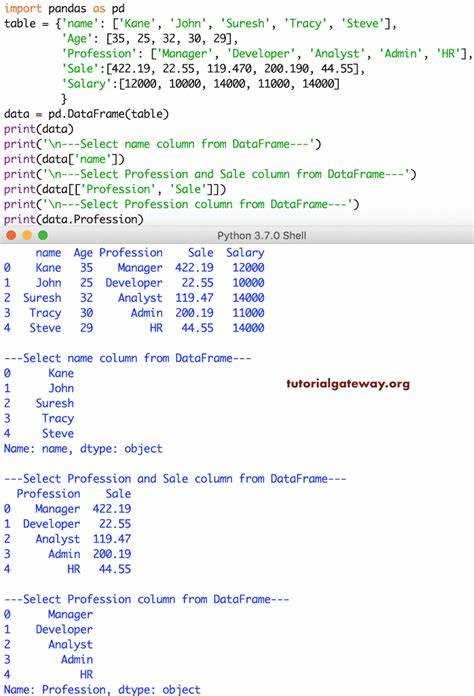Click '---Select name column from DataFrame---' output line
The width and height of the screenshot is (474, 696).
point(128,358)
